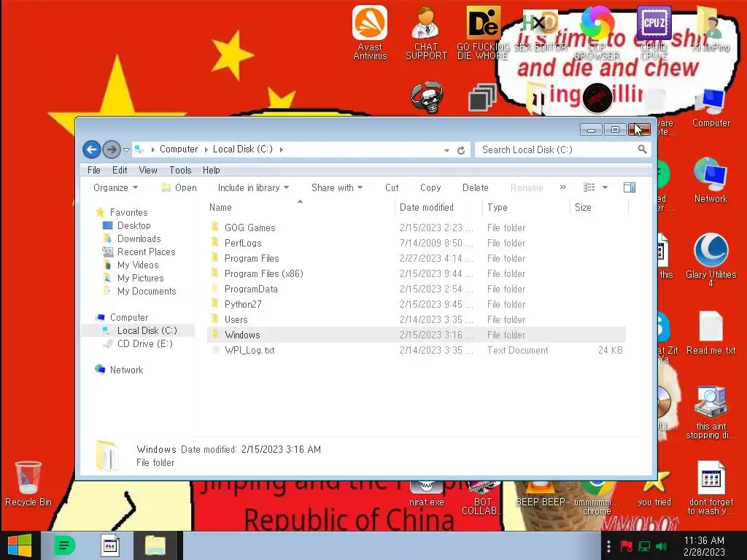Toggle the preview pane button

point(630,187)
